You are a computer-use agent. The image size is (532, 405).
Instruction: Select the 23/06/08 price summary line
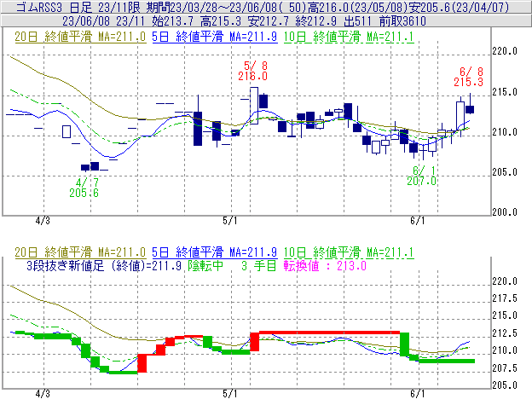click(x=244, y=21)
